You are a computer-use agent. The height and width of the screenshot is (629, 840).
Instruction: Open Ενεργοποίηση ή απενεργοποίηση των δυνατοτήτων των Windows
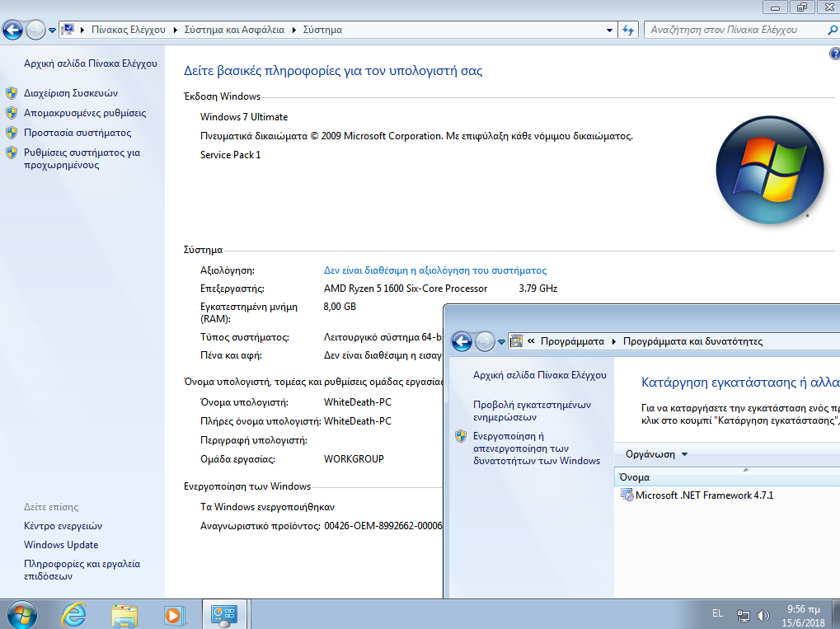(537, 448)
